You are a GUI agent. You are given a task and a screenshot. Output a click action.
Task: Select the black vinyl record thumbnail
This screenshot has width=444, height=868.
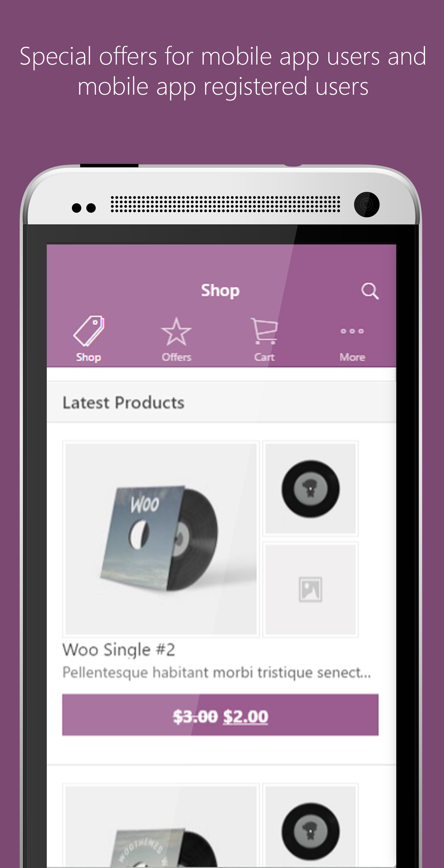pos(310,488)
